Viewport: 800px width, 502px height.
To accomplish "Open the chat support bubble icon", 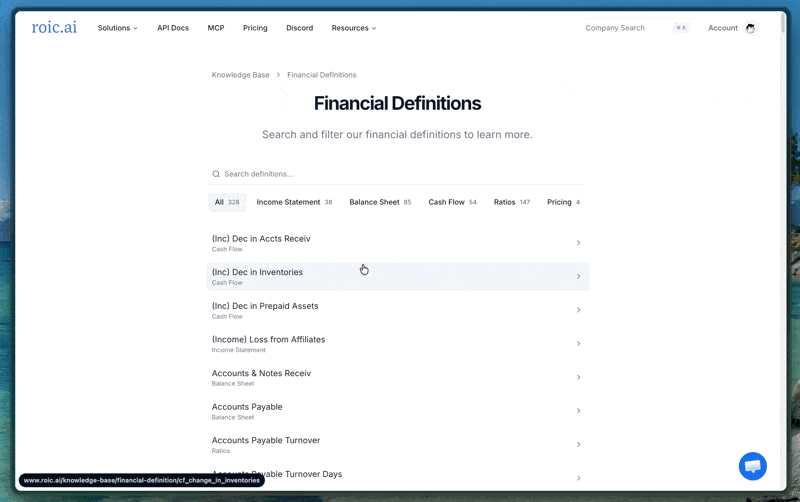I will pos(753,466).
